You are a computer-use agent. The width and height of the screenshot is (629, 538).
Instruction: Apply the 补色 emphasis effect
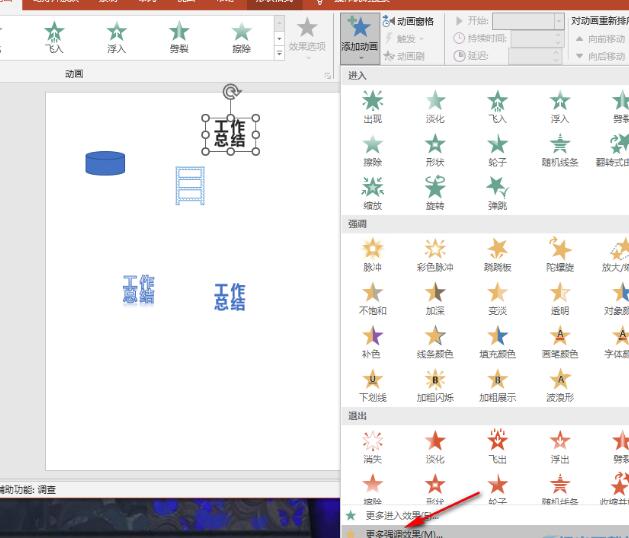[371, 342]
